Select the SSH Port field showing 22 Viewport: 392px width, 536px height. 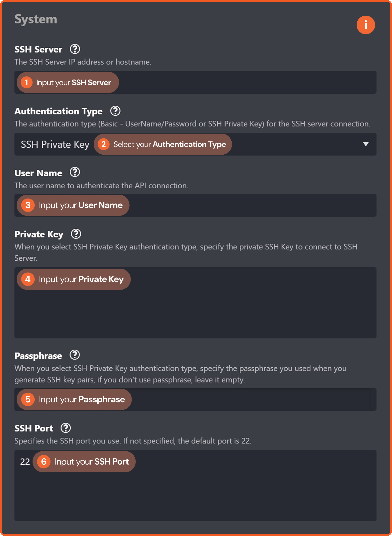tap(195, 485)
